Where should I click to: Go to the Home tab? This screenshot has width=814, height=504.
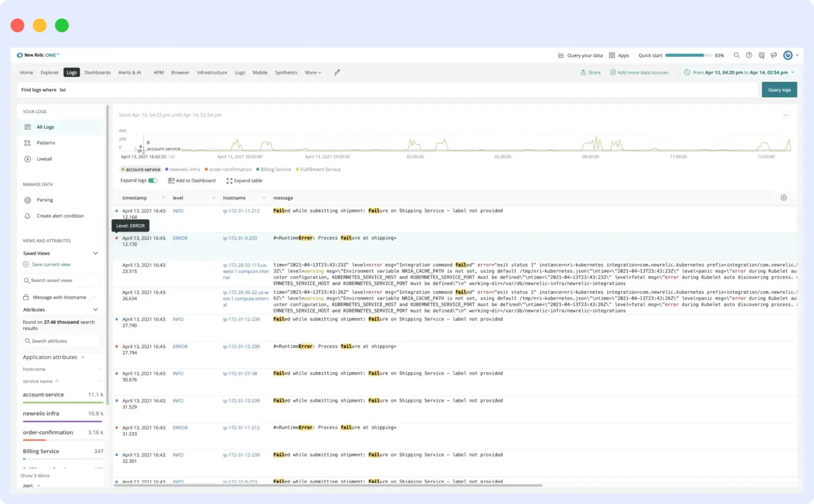pyautogui.click(x=26, y=73)
